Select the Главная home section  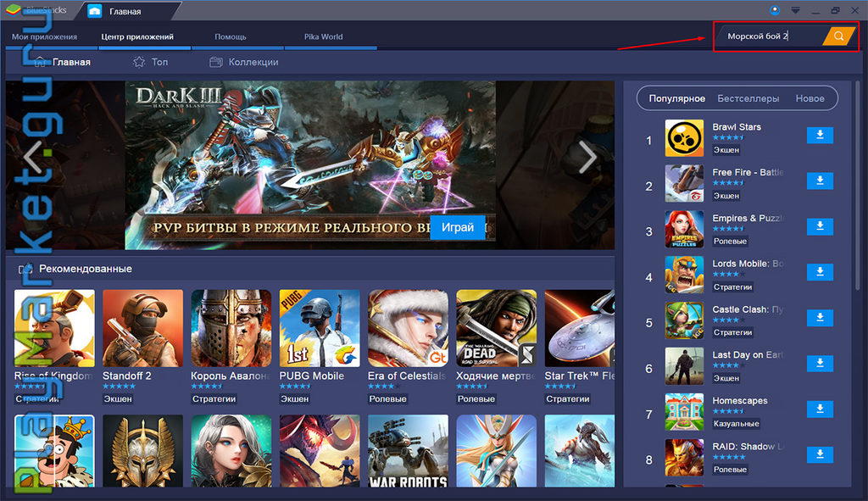62,62
